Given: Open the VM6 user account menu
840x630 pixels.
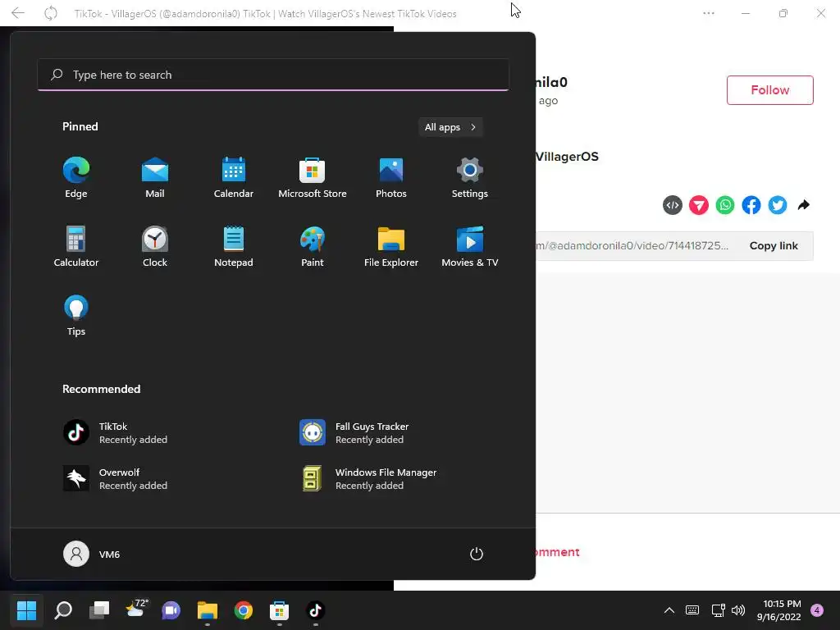Looking at the screenshot, I should pyautogui.click(x=92, y=554).
